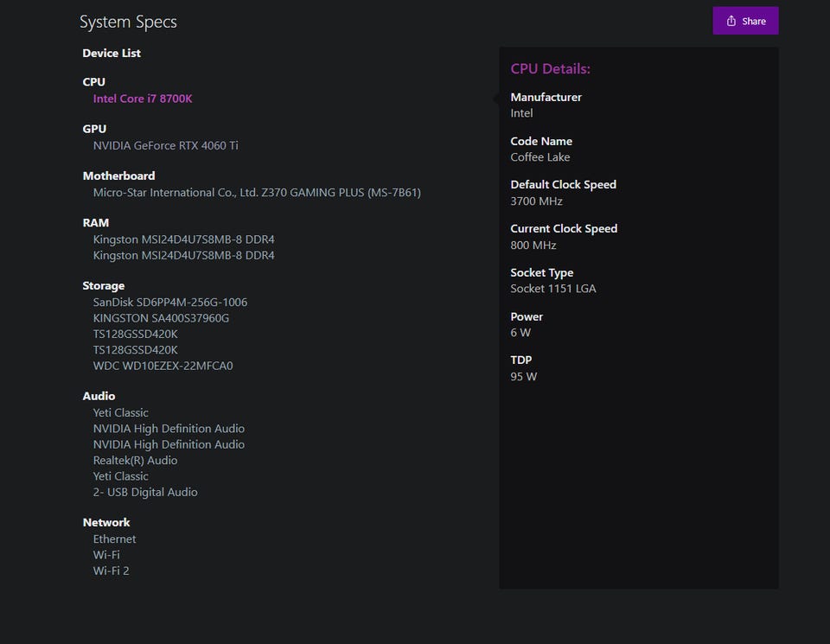This screenshot has width=830, height=644.
Task: Click the CPU Details panel title
Action: coord(551,69)
